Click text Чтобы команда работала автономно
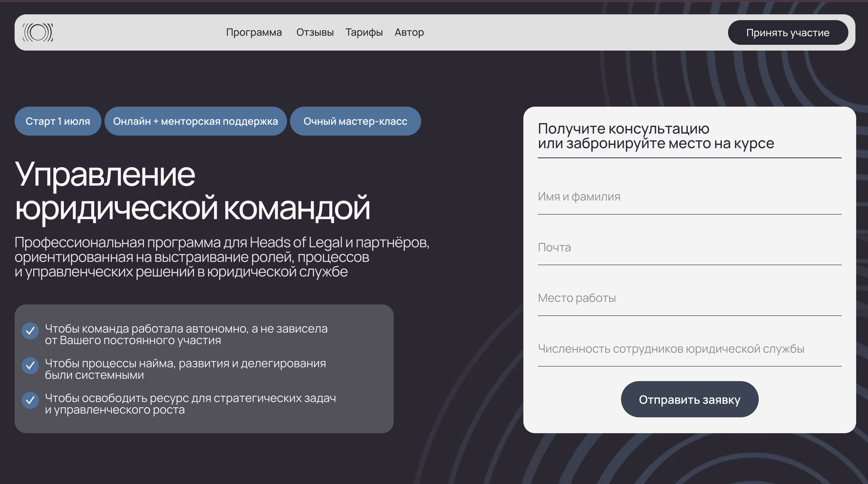This screenshot has width=868, height=484. click(186, 335)
